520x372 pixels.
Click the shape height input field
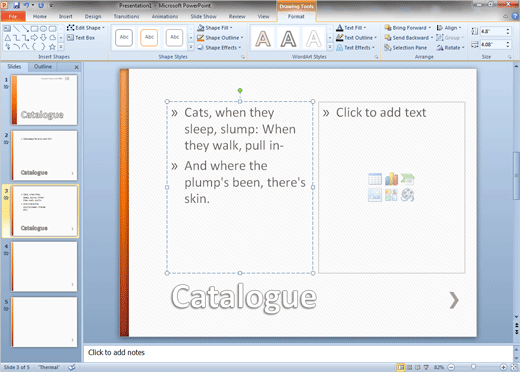pyautogui.click(x=492, y=31)
